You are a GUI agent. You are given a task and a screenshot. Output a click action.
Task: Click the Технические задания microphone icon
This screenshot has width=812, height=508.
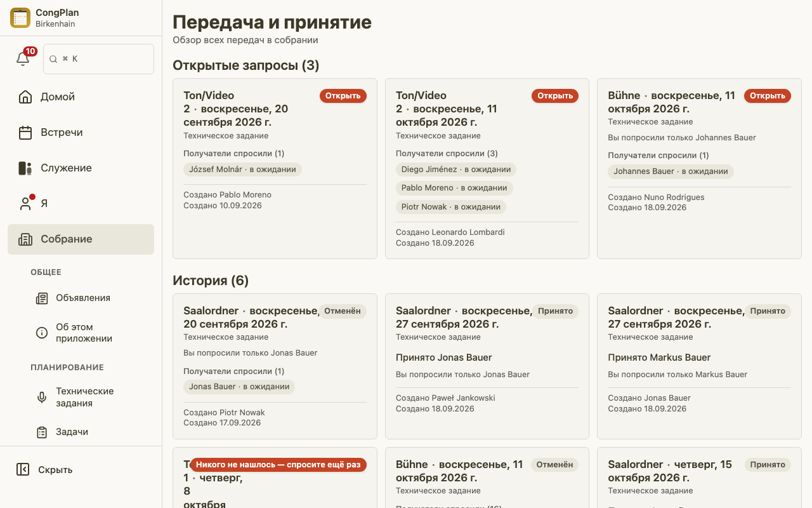point(42,398)
